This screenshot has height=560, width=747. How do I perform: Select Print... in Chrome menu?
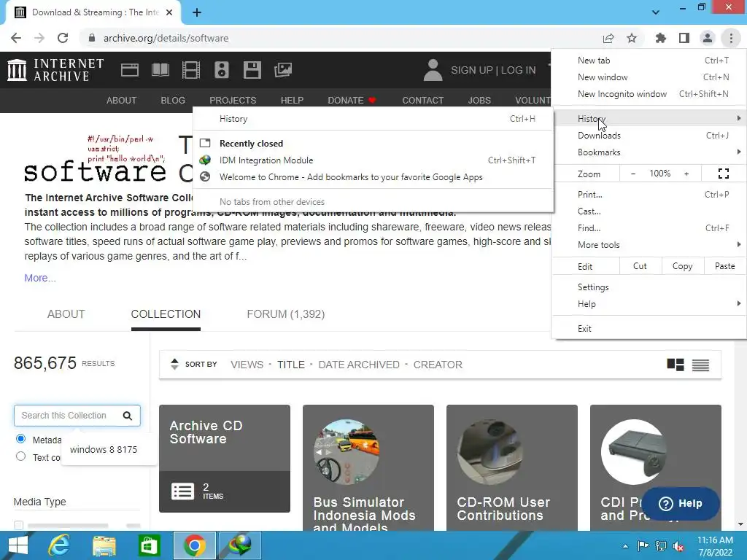(x=649, y=194)
